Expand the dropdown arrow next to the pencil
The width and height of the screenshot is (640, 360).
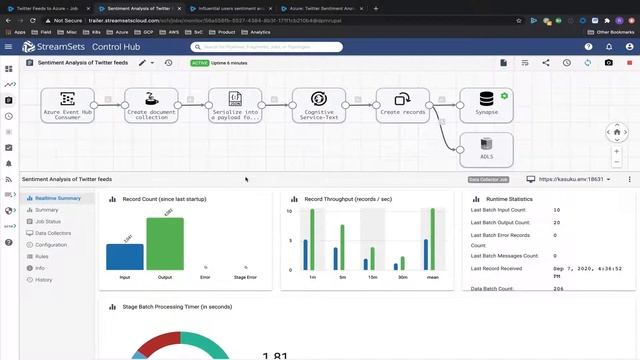click(152, 63)
